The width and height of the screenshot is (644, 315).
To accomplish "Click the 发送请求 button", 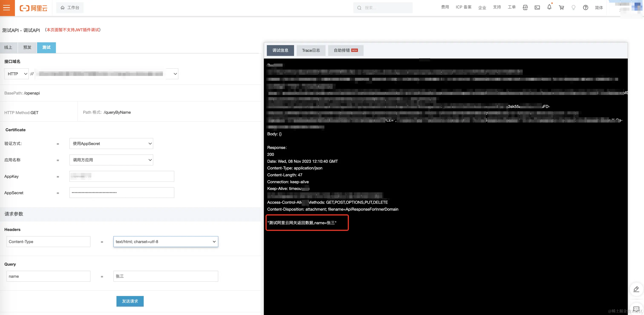I will pyautogui.click(x=130, y=301).
